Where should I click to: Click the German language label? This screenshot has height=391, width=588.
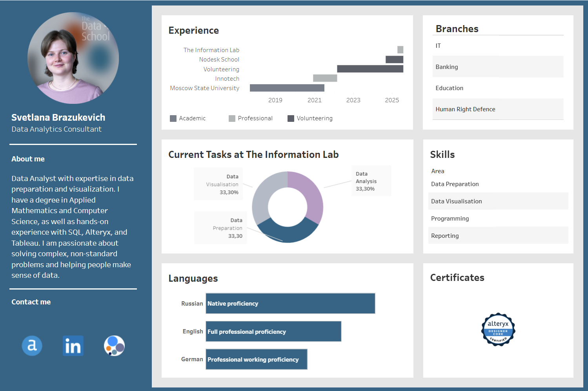click(192, 359)
